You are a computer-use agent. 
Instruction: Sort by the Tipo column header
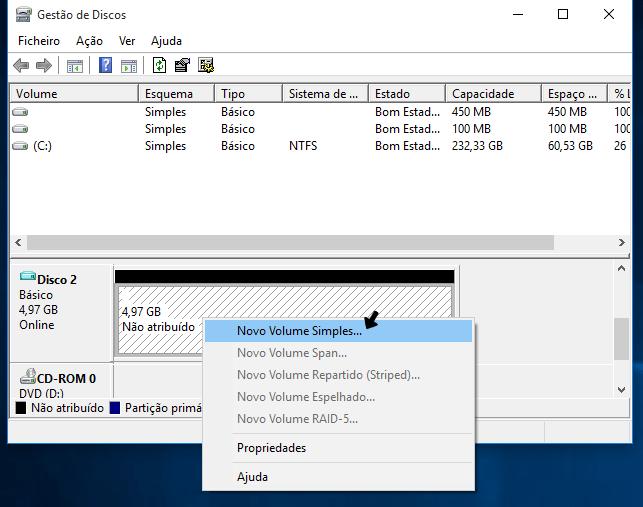click(x=249, y=94)
